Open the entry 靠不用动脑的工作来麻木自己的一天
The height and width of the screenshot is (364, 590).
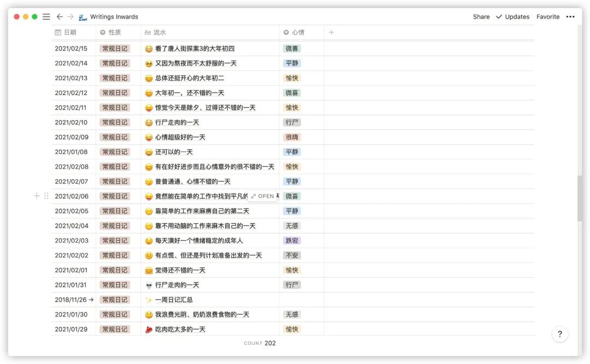click(x=205, y=225)
